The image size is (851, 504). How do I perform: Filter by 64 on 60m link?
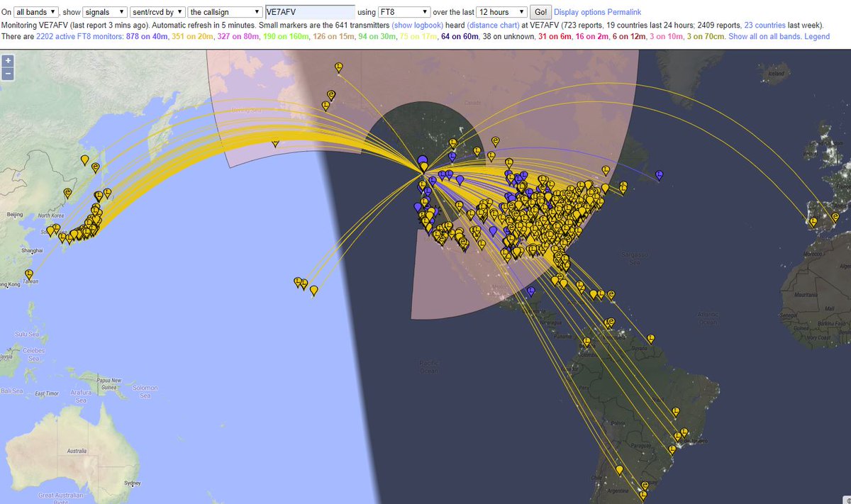coord(460,35)
